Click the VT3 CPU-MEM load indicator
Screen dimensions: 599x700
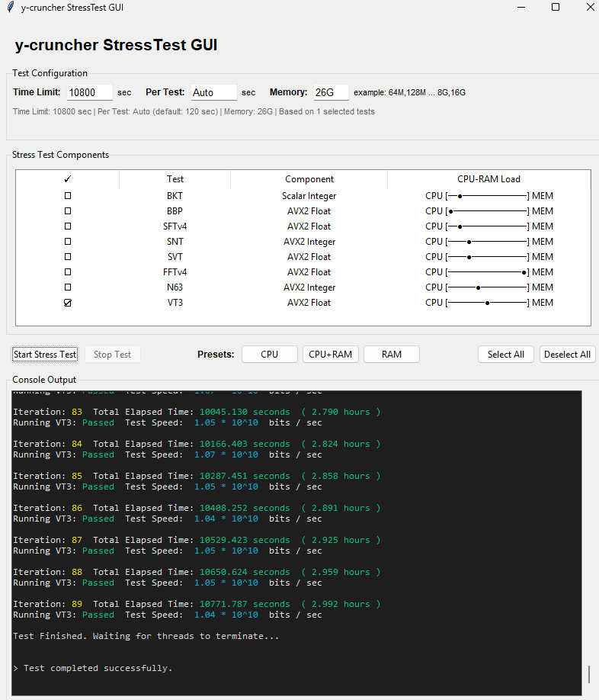click(x=488, y=303)
